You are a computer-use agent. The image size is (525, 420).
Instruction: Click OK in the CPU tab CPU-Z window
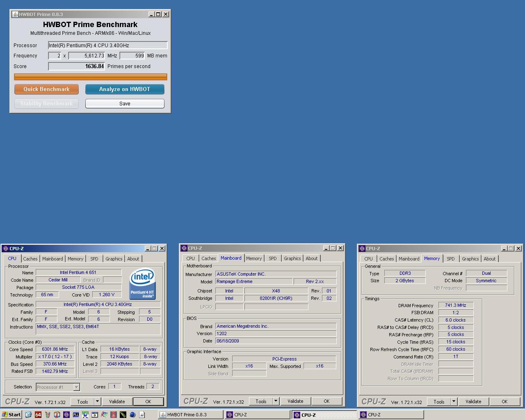click(x=148, y=402)
